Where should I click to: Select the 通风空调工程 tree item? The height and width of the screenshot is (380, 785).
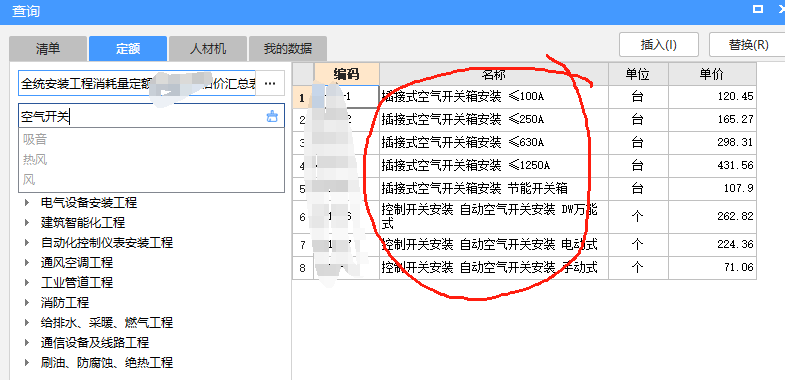click(77, 263)
